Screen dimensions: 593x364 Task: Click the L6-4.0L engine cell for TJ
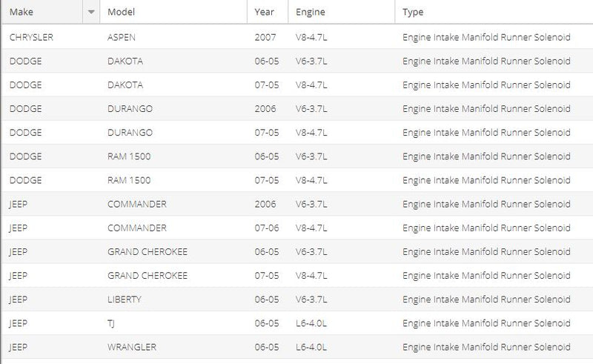pos(311,323)
